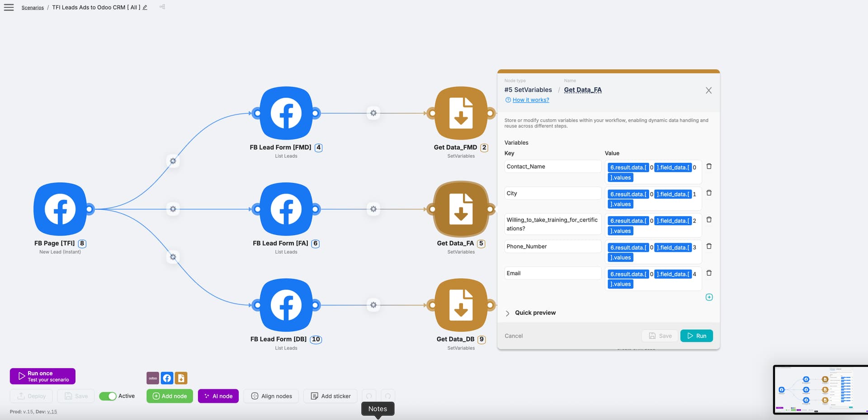This screenshot has width=868, height=420.
Task: Click the Contact_Name key field
Action: click(553, 166)
